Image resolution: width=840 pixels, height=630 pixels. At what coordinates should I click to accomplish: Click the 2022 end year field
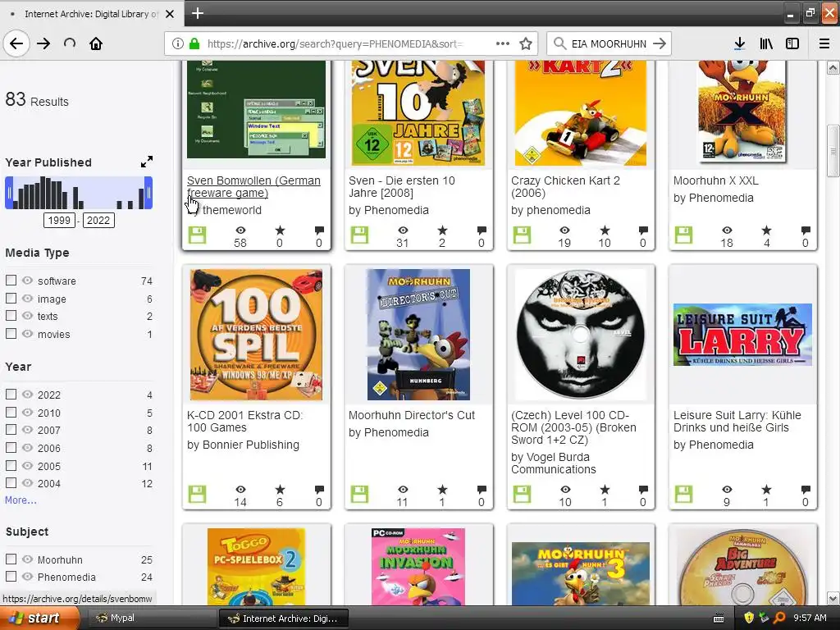point(98,220)
